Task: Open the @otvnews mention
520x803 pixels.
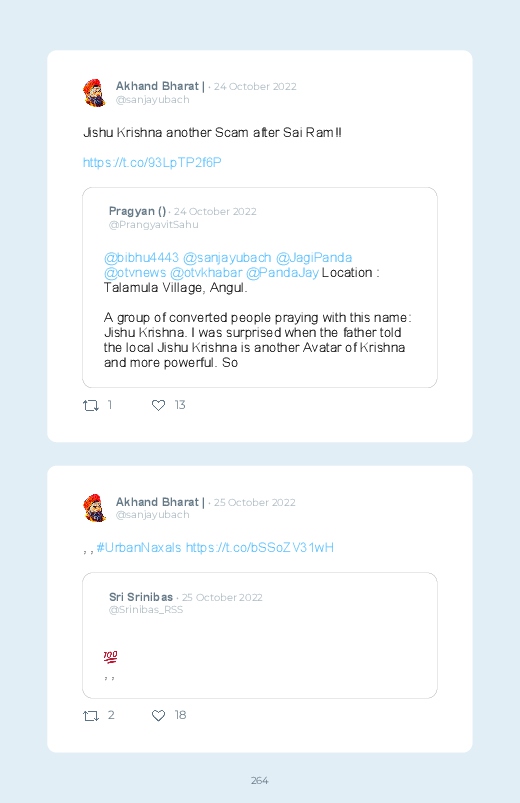Action: coord(135,272)
